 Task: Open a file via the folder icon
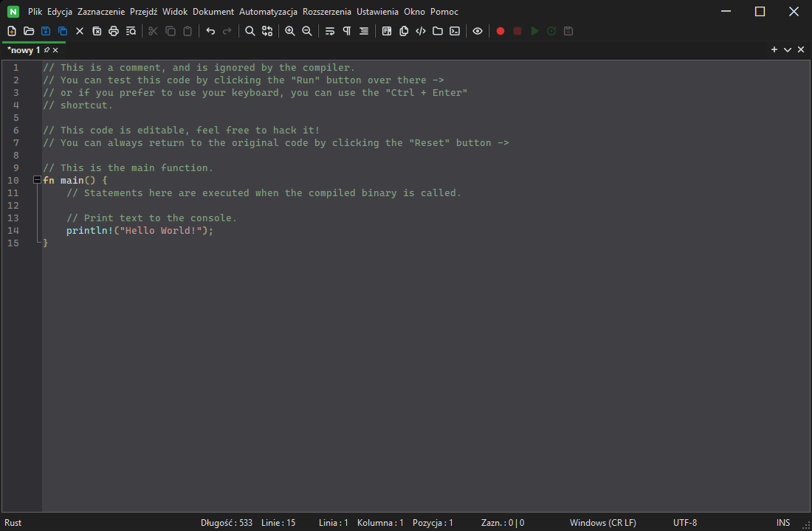coord(29,31)
